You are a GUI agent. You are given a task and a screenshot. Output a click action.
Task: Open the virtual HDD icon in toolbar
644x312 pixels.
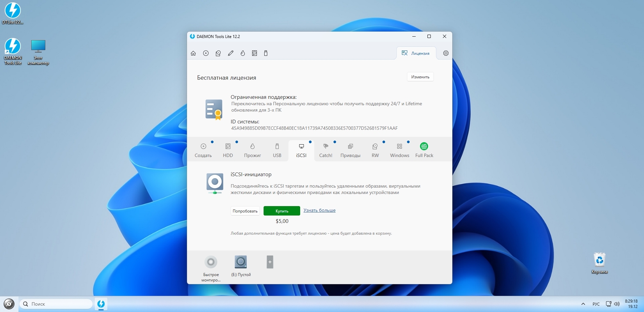pos(255,53)
